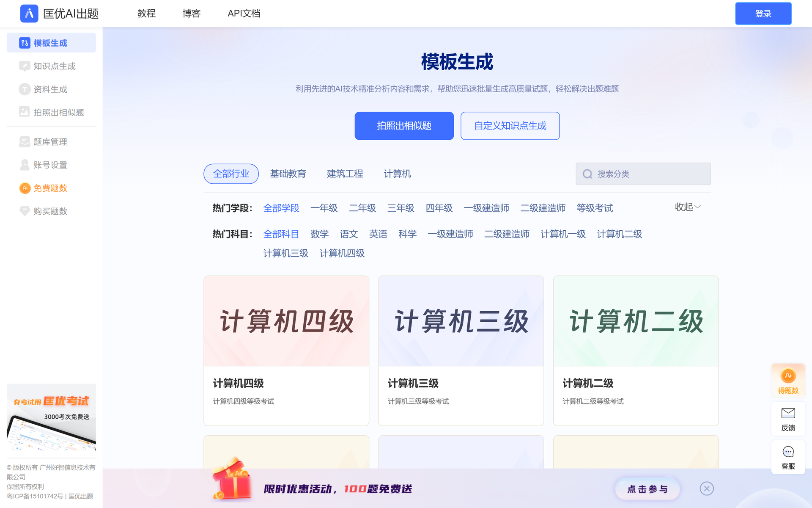Filter subject by 计算机一级

tap(563, 234)
